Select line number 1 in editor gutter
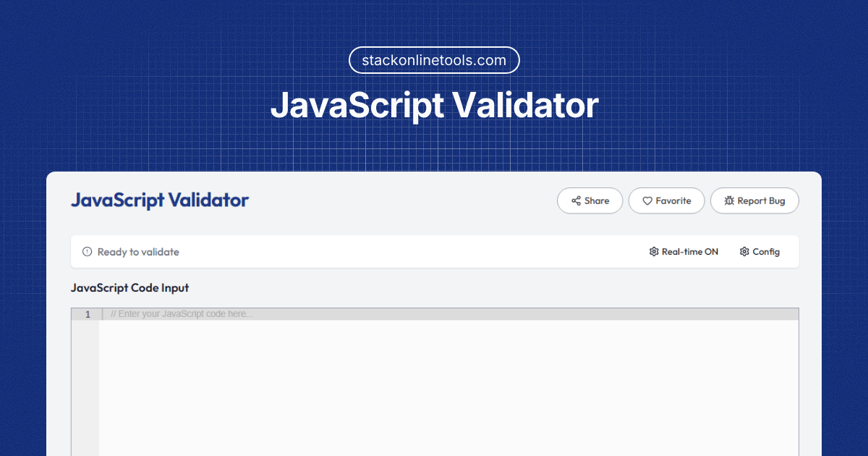Screen dimensions: 868x456 pos(88,314)
